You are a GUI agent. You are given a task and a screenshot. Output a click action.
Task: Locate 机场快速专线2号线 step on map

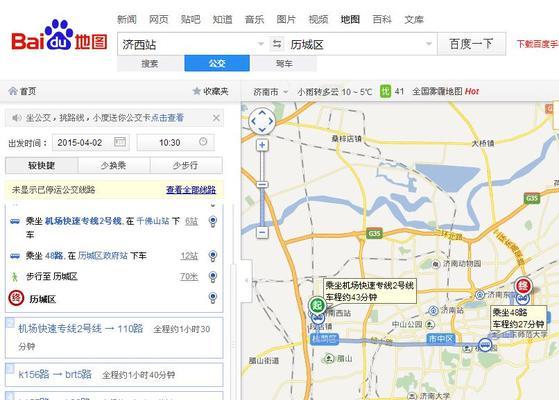pyautogui.click(x=213, y=221)
